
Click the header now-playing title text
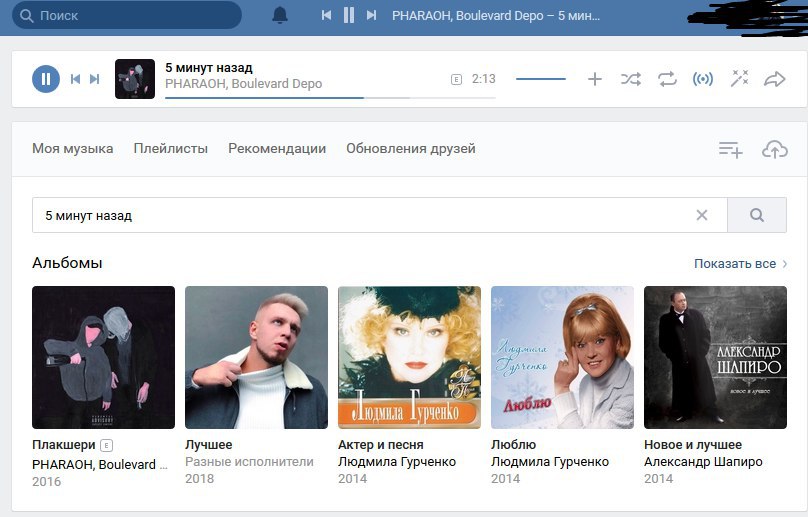(496, 15)
